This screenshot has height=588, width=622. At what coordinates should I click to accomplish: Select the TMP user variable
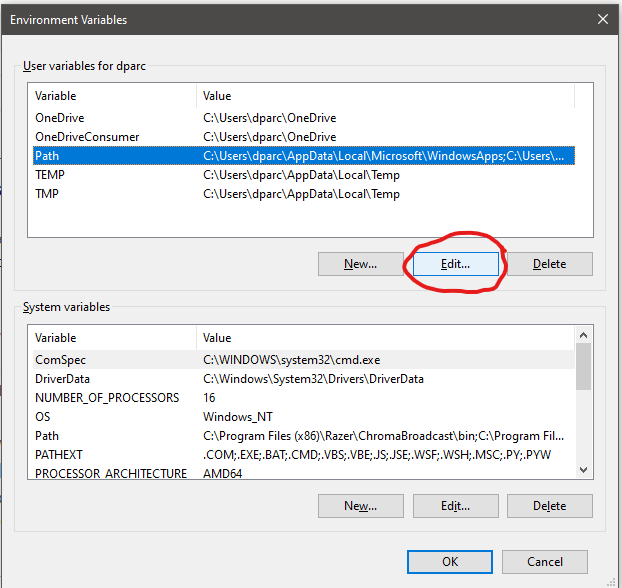46,194
